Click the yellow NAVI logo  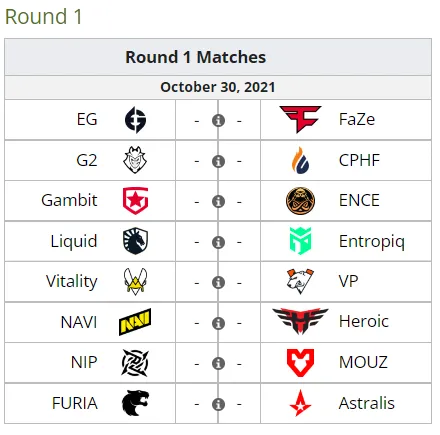(x=135, y=322)
